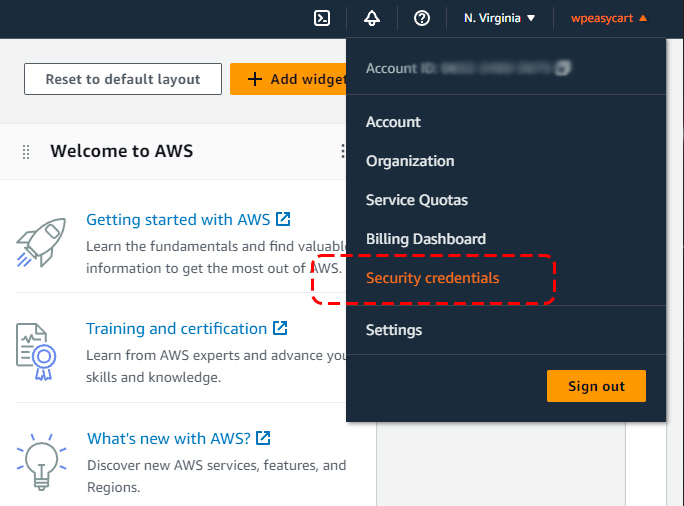Click the help question mark icon
The height and width of the screenshot is (506, 684).
[x=422, y=18]
